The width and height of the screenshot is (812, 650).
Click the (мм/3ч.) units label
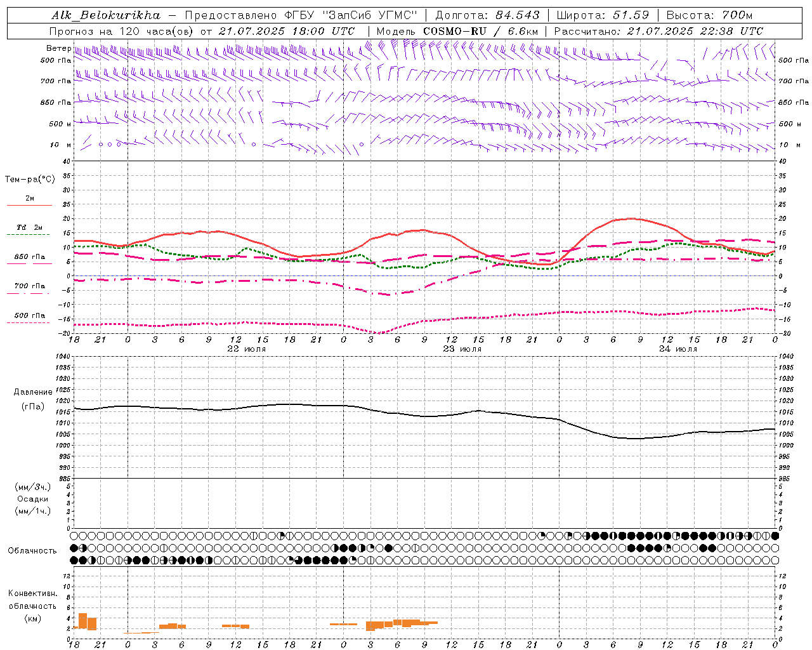33,487
